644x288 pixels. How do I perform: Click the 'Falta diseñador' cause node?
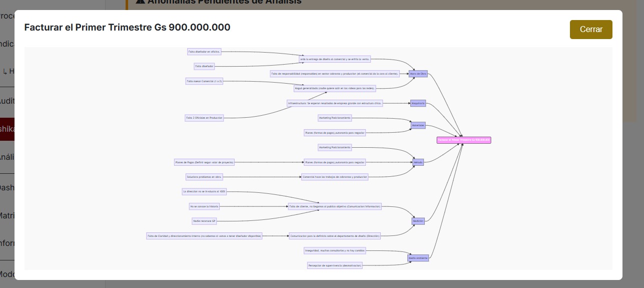[x=204, y=66]
